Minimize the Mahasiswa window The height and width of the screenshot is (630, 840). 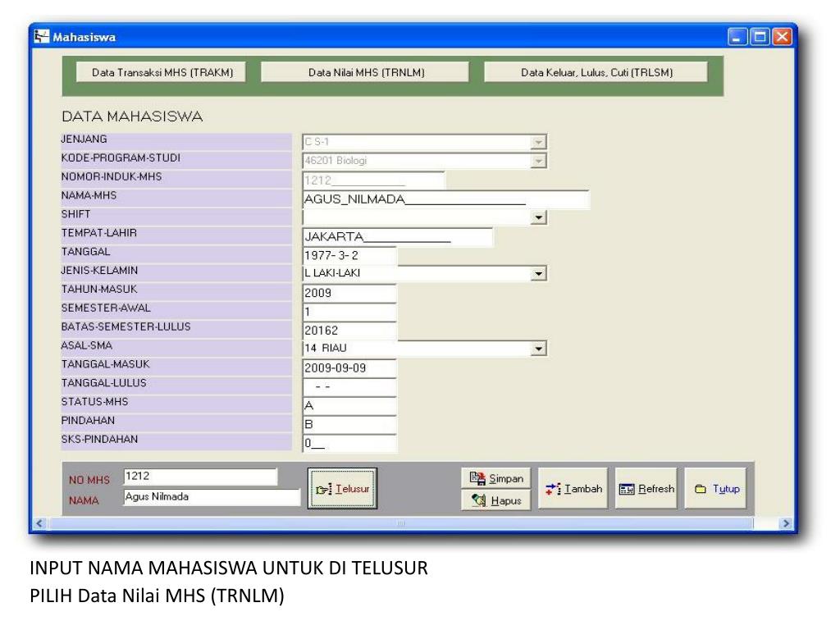(737, 36)
